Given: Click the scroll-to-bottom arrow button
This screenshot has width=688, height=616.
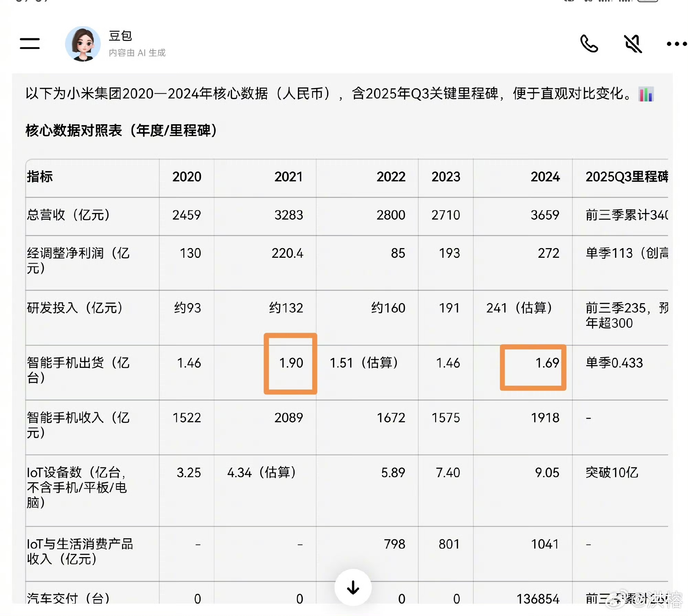Looking at the screenshot, I should tap(353, 587).
